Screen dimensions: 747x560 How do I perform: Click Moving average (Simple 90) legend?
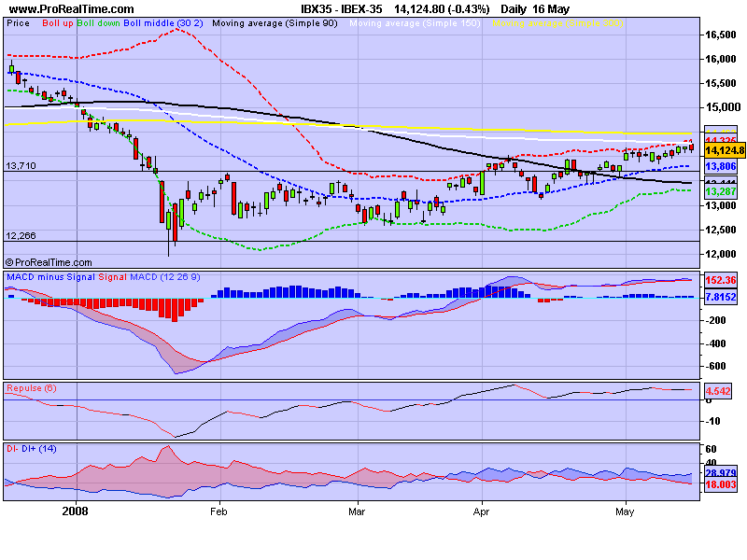[x=275, y=23]
